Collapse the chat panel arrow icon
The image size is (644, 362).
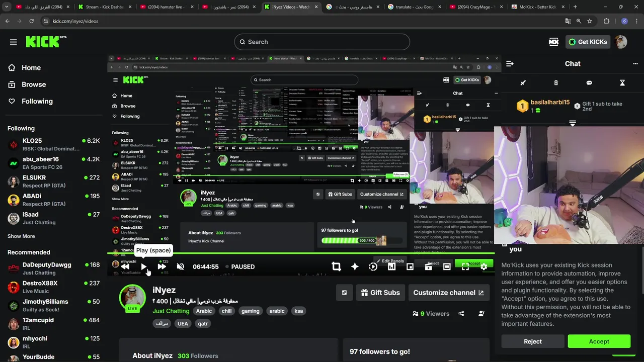click(510, 64)
